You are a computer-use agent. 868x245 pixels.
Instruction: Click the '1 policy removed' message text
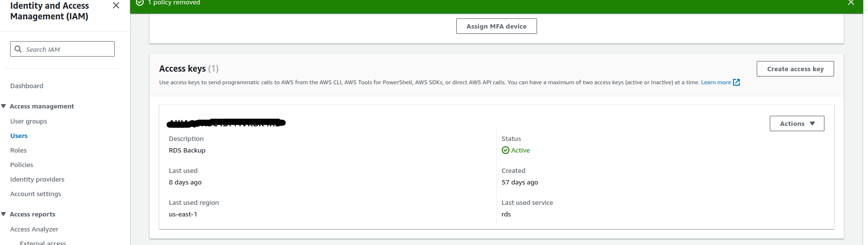tap(174, 2)
